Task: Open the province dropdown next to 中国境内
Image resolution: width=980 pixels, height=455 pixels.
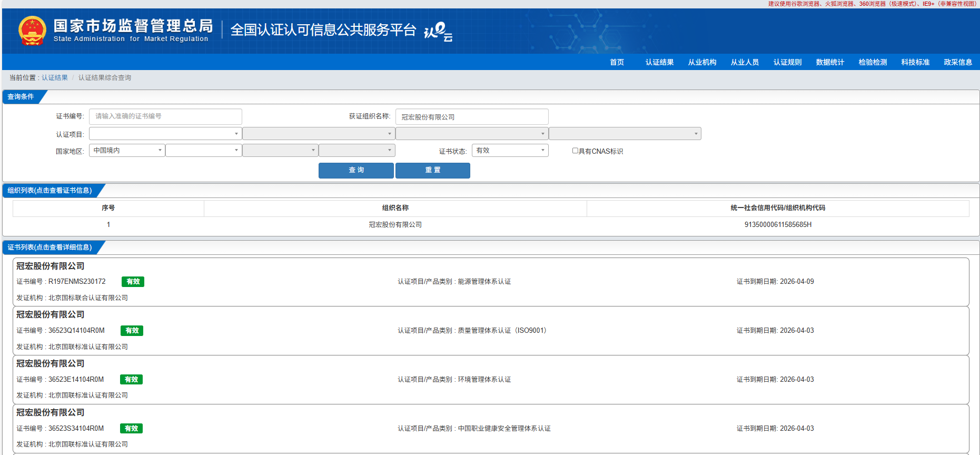Action: [x=203, y=151]
